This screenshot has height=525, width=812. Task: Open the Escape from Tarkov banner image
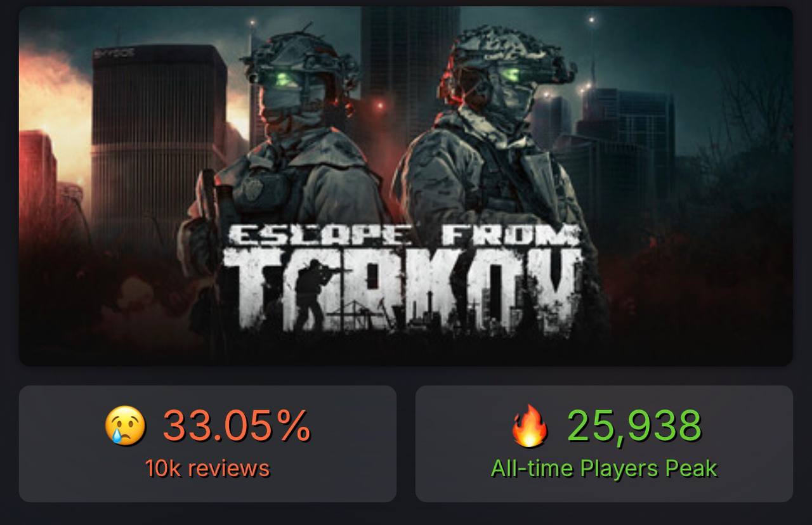(406, 186)
